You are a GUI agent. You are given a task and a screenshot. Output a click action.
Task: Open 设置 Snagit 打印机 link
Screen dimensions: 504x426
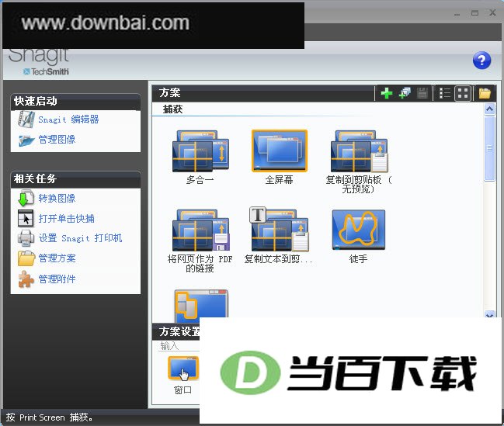80,238
